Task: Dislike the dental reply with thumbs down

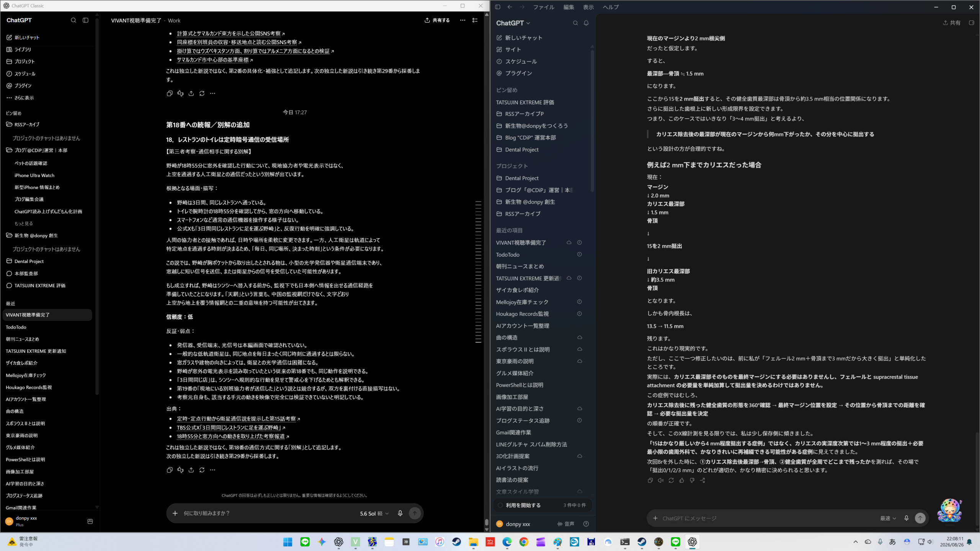Action: click(692, 480)
